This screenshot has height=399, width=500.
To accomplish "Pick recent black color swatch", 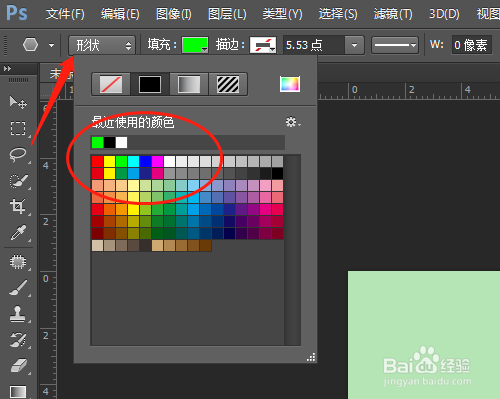I will [110, 143].
